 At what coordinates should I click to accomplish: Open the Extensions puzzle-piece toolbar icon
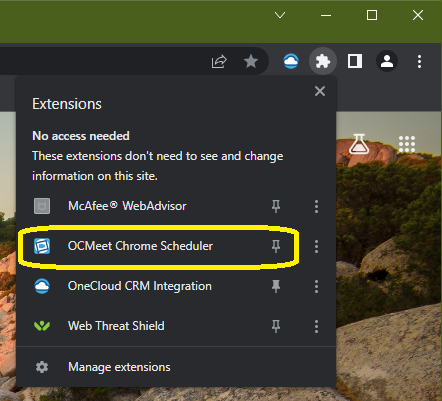(323, 61)
